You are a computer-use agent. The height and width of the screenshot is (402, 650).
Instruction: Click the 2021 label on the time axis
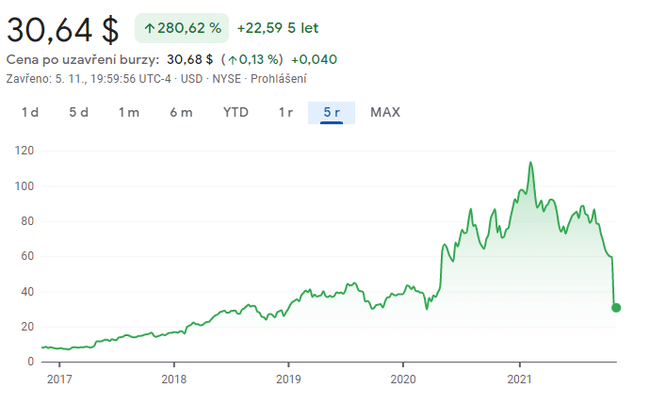(x=520, y=380)
